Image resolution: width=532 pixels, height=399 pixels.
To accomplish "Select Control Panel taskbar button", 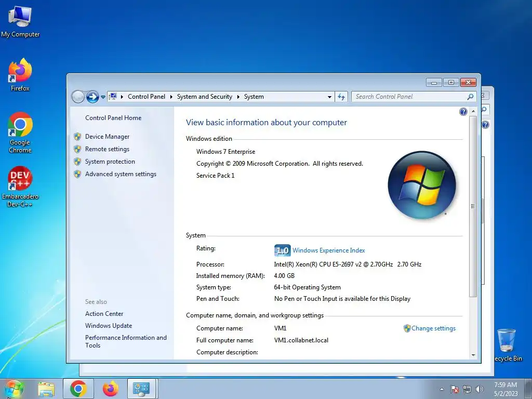I will pos(141,389).
